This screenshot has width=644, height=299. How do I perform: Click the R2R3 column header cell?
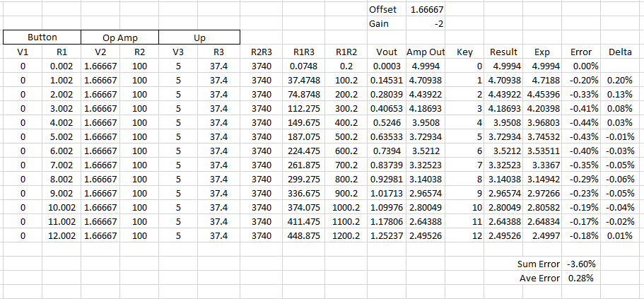(262, 52)
